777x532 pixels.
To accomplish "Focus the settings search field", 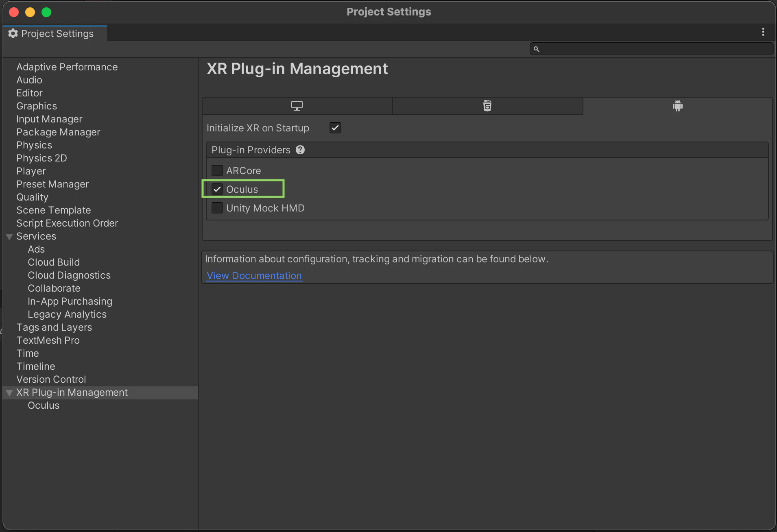I will click(651, 49).
